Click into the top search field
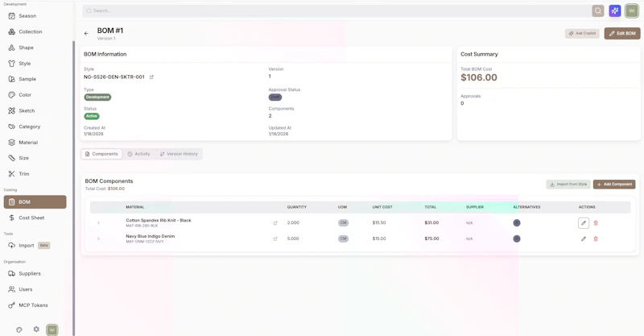Image resolution: width=644 pixels, height=336 pixels. tap(336, 10)
